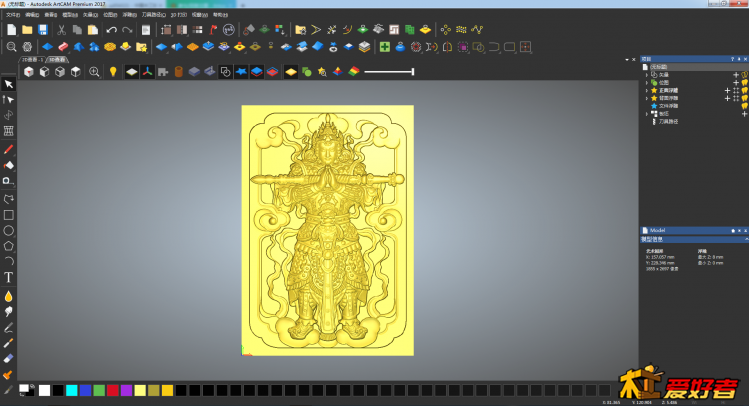Select the mirror vectors icon

pyautogui.click(x=447, y=47)
